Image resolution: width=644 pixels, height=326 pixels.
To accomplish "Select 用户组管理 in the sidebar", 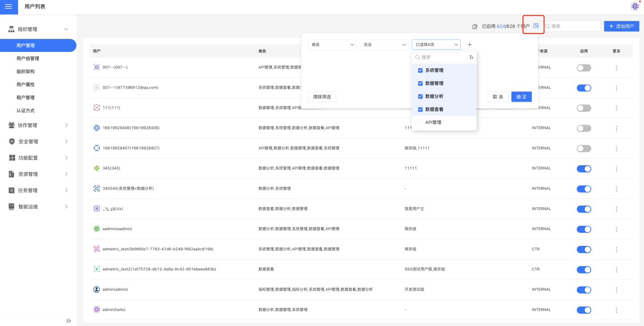I will click(x=28, y=58).
